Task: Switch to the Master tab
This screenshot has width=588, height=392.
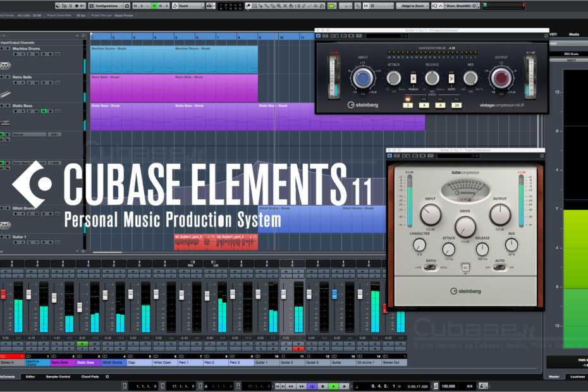Action: (554, 376)
